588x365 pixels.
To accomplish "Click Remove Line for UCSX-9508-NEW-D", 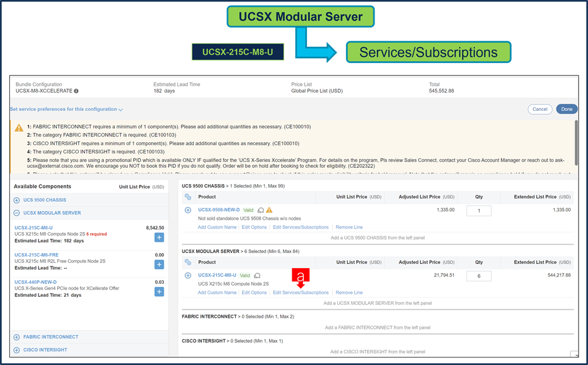I will tap(349, 227).
